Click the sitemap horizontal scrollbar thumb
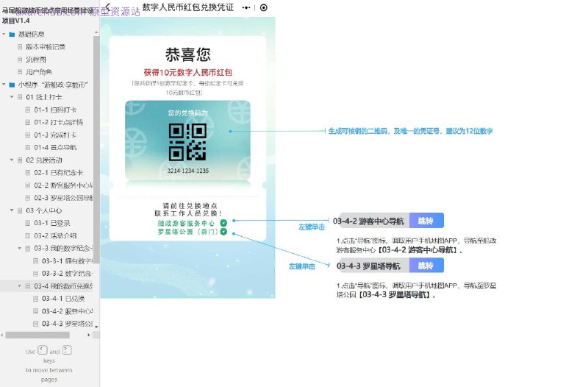This screenshot has width=588, height=387. point(37,335)
